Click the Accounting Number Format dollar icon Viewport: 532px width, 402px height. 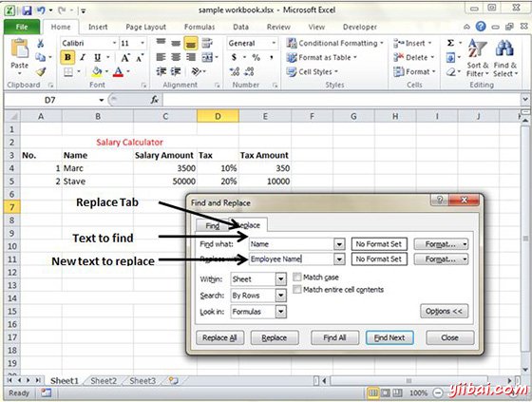pos(234,57)
